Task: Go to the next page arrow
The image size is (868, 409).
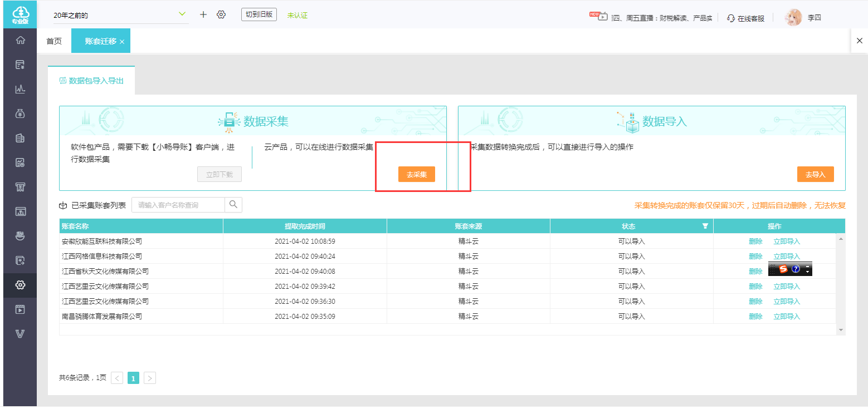Action: tap(150, 378)
